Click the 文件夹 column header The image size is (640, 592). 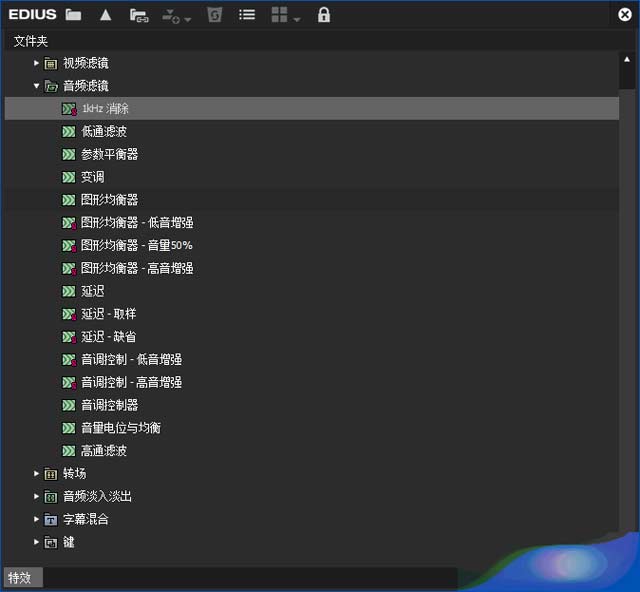coord(31,41)
